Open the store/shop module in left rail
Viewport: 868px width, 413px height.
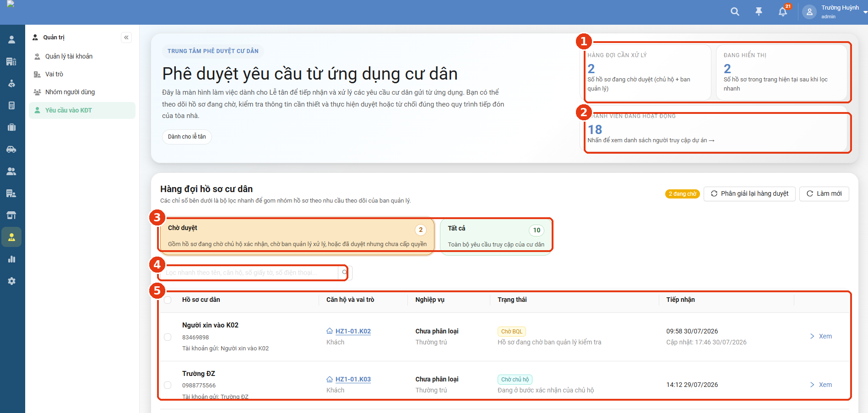click(x=12, y=215)
